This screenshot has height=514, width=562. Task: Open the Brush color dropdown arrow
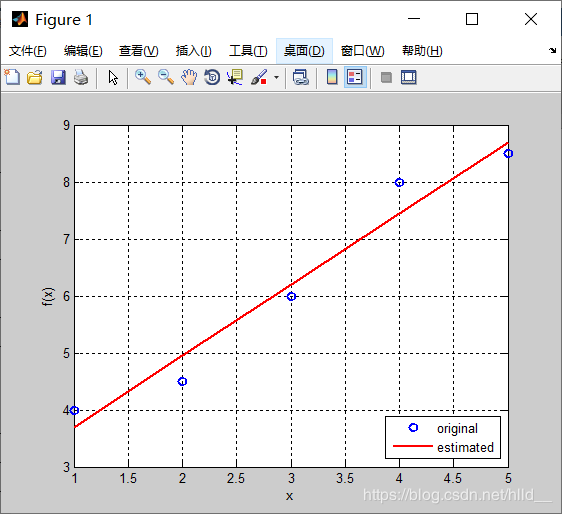point(276,77)
